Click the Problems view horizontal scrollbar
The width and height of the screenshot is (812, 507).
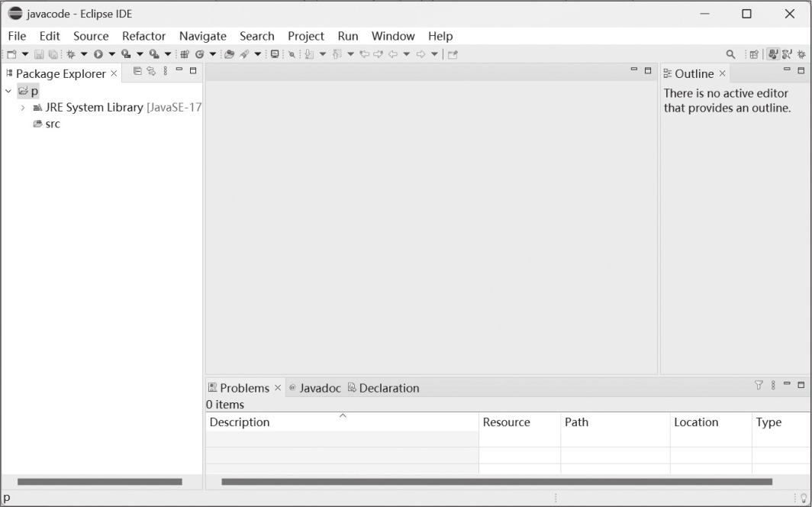pos(497,482)
